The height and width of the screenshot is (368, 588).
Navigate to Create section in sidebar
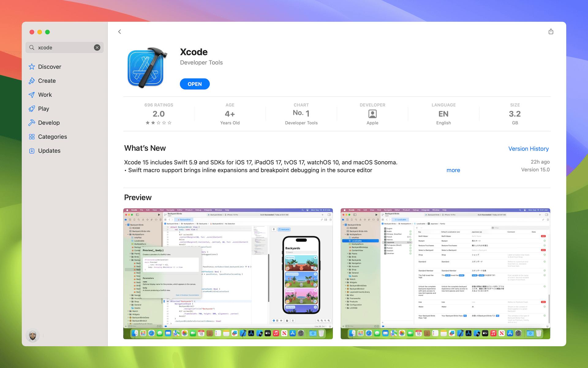point(46,80)
